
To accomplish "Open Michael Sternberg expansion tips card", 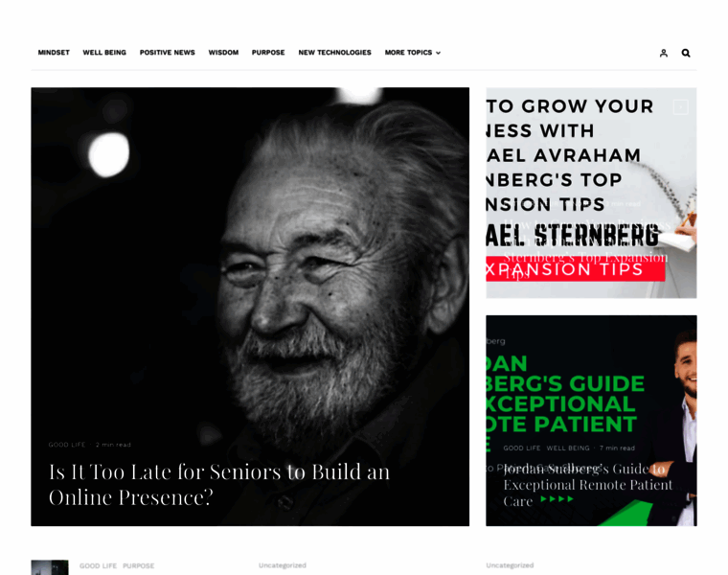I will [x=591, y=193].
